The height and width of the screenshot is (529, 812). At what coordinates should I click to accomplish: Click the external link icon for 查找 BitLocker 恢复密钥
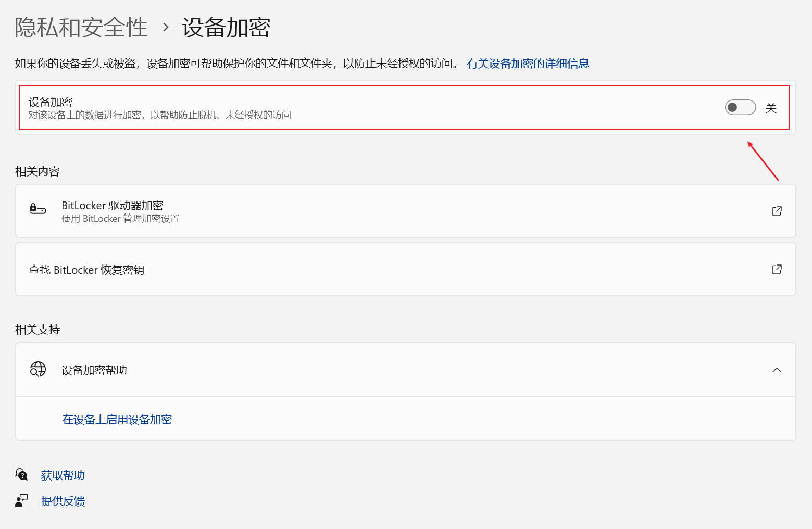pyautogui.click(x=777, y=270)
